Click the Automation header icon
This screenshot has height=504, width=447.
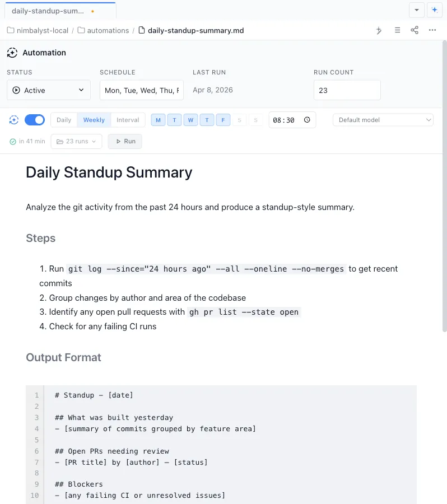(12, 53)
